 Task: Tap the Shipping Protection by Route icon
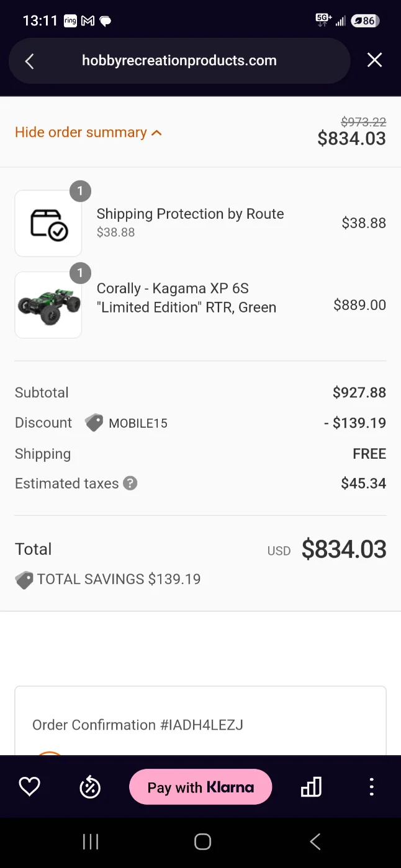coord(48,223)
